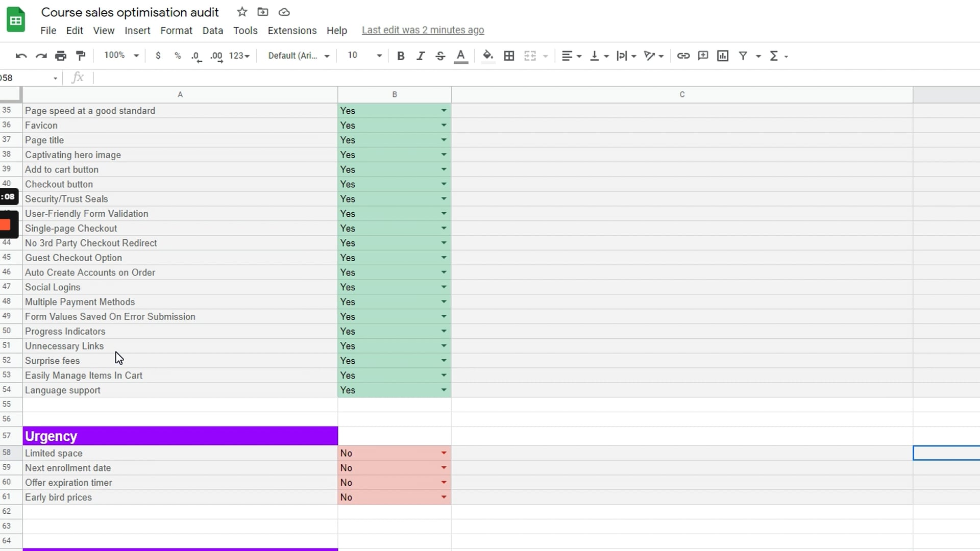Star the document
The height and width of the screenshot is (551, 980).
pyautogui.click(x=242, y=12)
